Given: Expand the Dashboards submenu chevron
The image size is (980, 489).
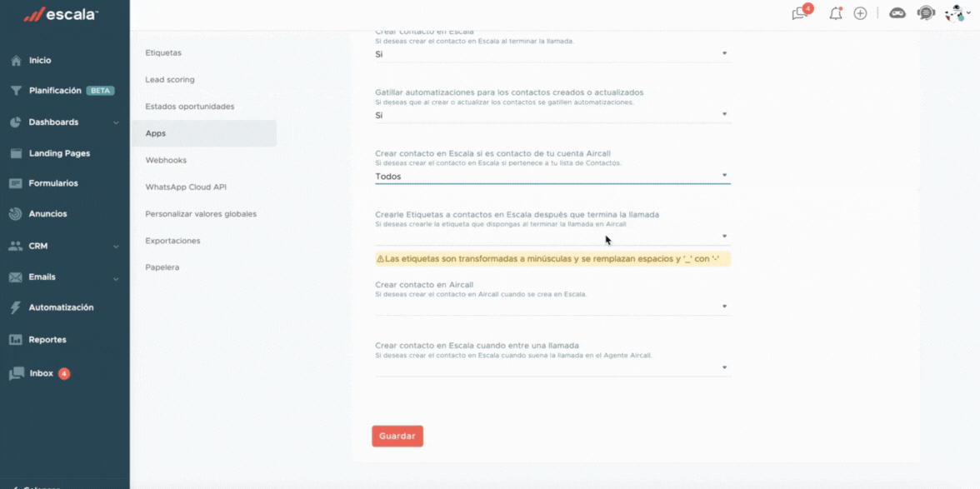Looking at the screenshot, I should tap(116, 123).
